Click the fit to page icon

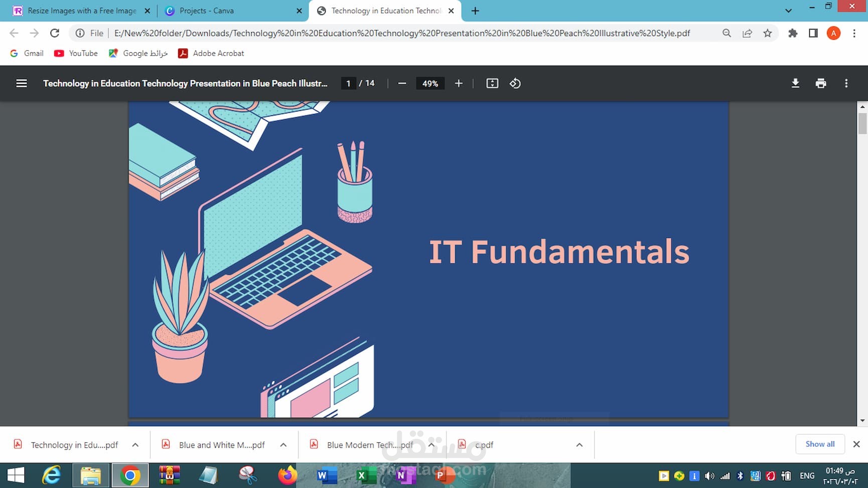[x=492, y=83]
